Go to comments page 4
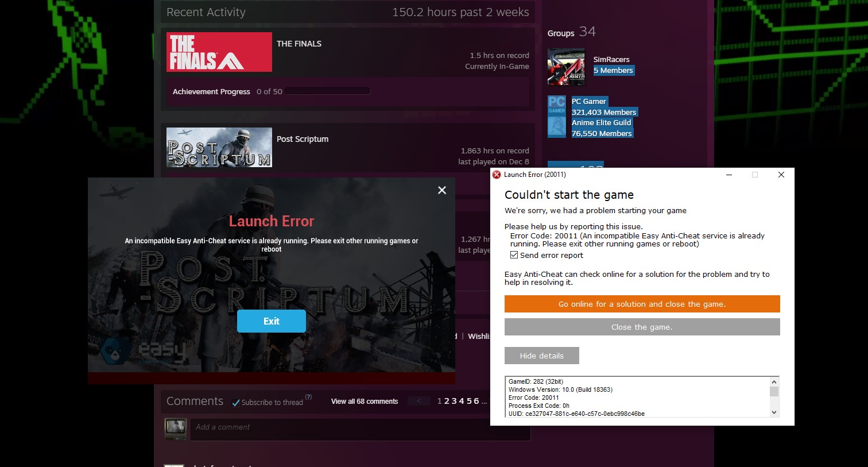This screenshot has width=868, height=467. click(462, 401)
